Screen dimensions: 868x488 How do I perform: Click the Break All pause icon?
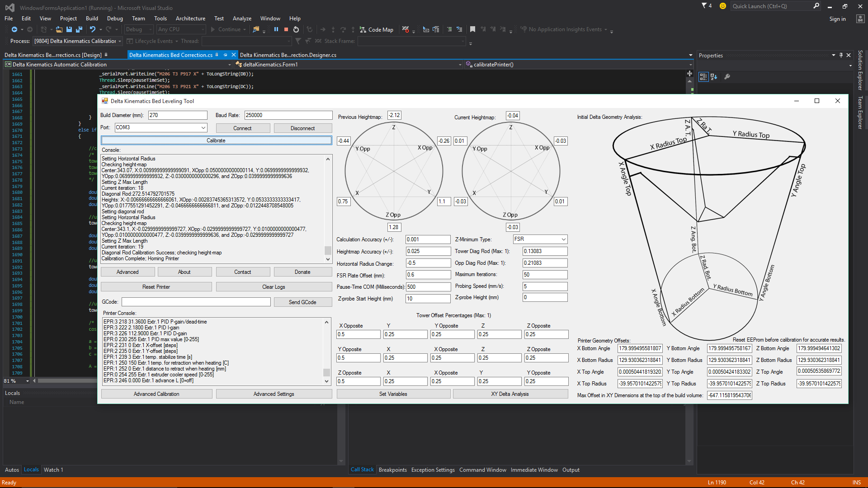276,29
